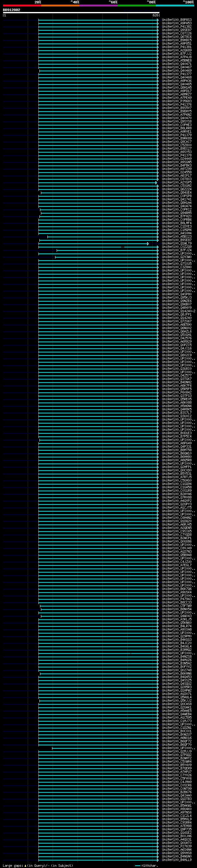Select hit label UniRef100_A9PD17

tap(177, 91)
